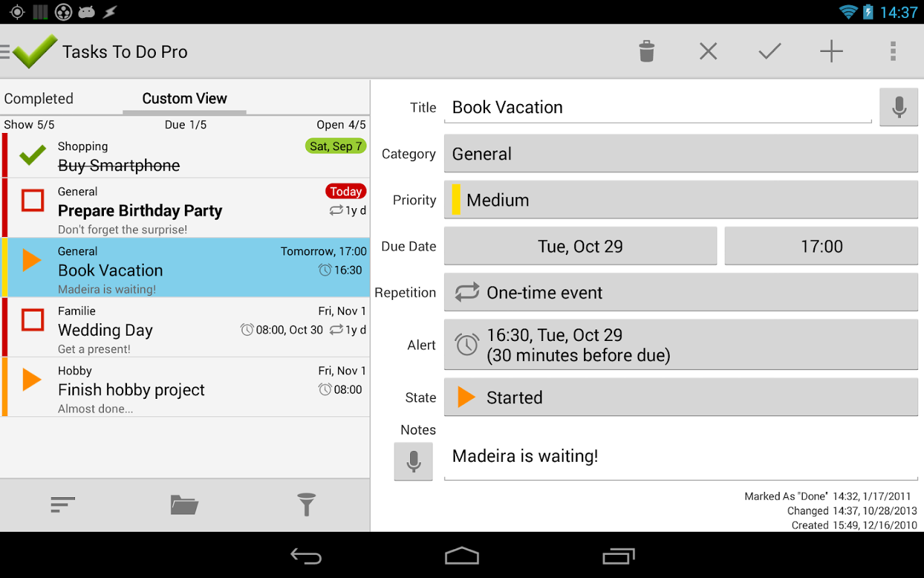Tap orange started icon on Book Vacation
This screenshot has height=578, width=924.
click(32, 260)
